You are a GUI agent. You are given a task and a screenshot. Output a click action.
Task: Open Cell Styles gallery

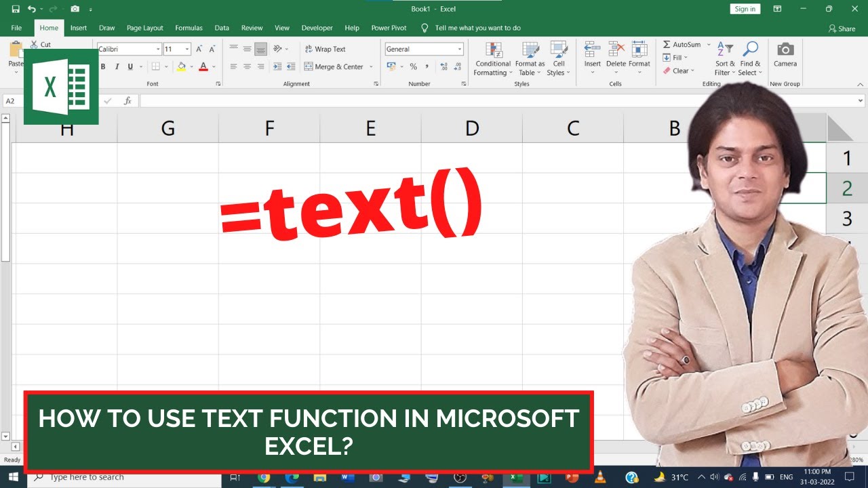tap(559, 59)
